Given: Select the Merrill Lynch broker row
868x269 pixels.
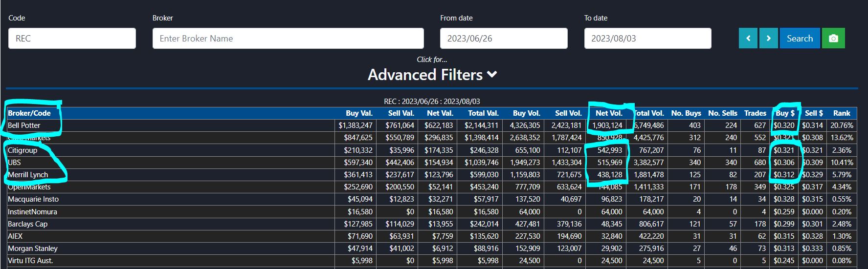Looking at the screenshot, I should [x=432, y=175].
